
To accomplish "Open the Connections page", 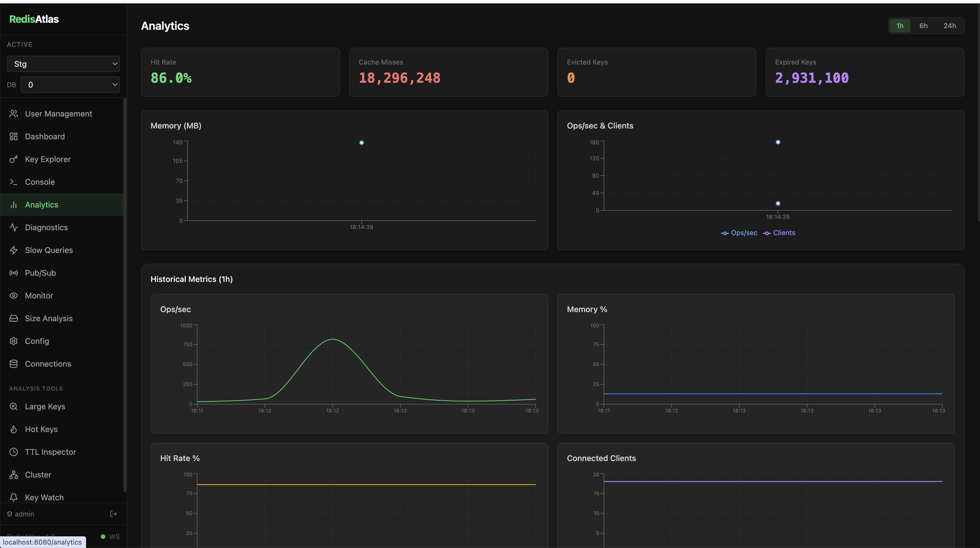I will 47,364.
